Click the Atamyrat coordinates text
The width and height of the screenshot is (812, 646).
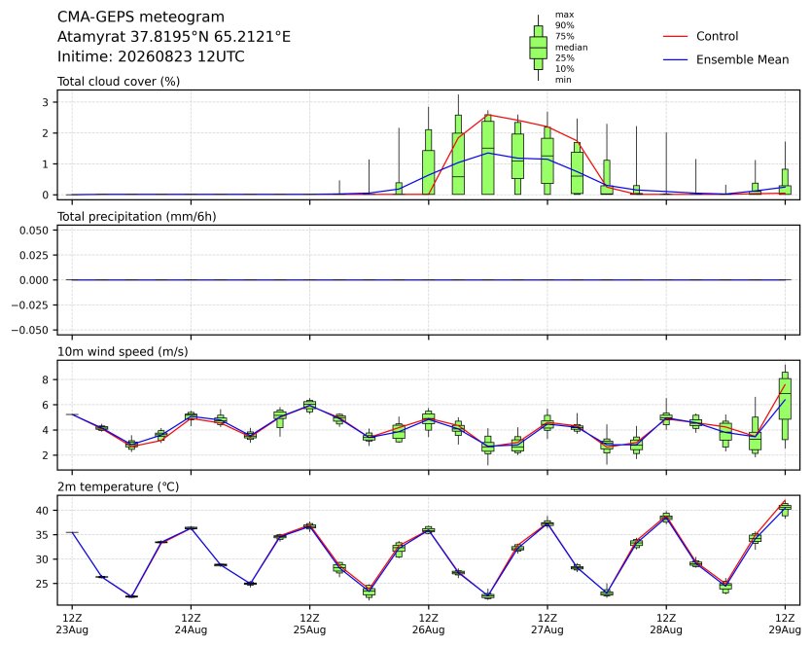click(x=174, y=37)
